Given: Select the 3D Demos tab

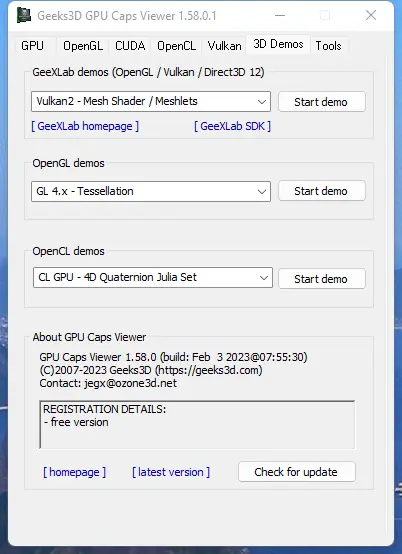Looking at the screenshot, I should point(278,44).
